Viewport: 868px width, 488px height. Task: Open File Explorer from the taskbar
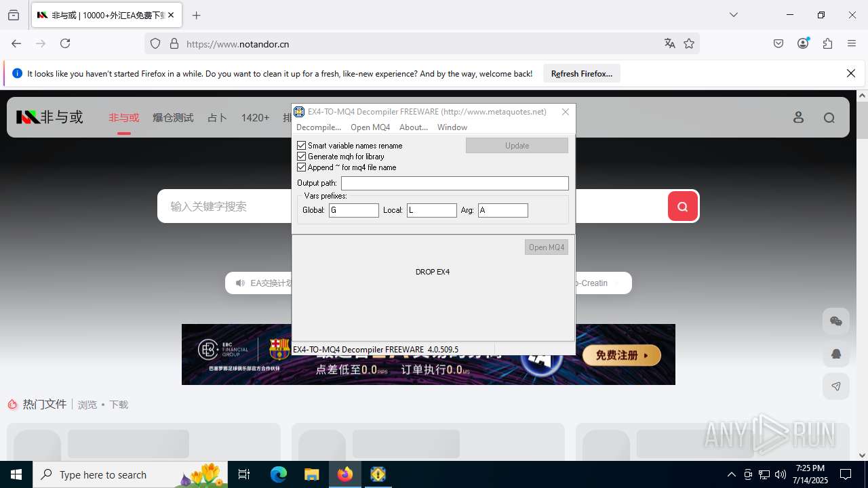312,474
